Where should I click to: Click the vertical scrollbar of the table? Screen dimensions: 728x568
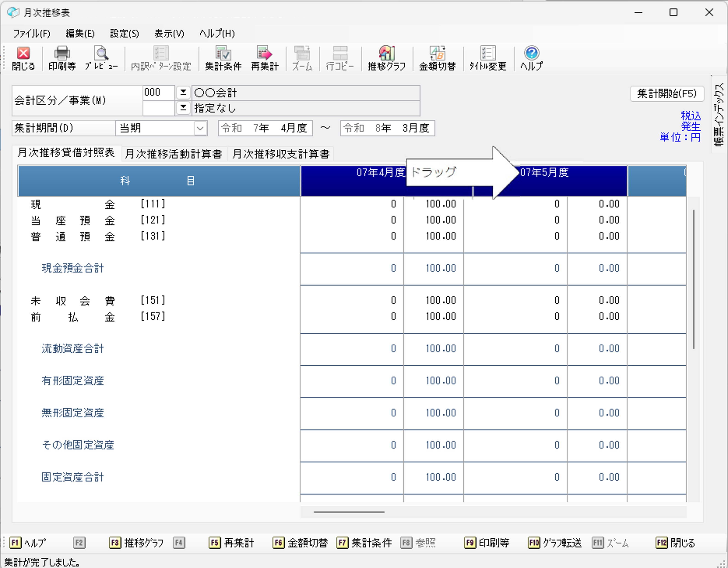[x=694, y=279]
